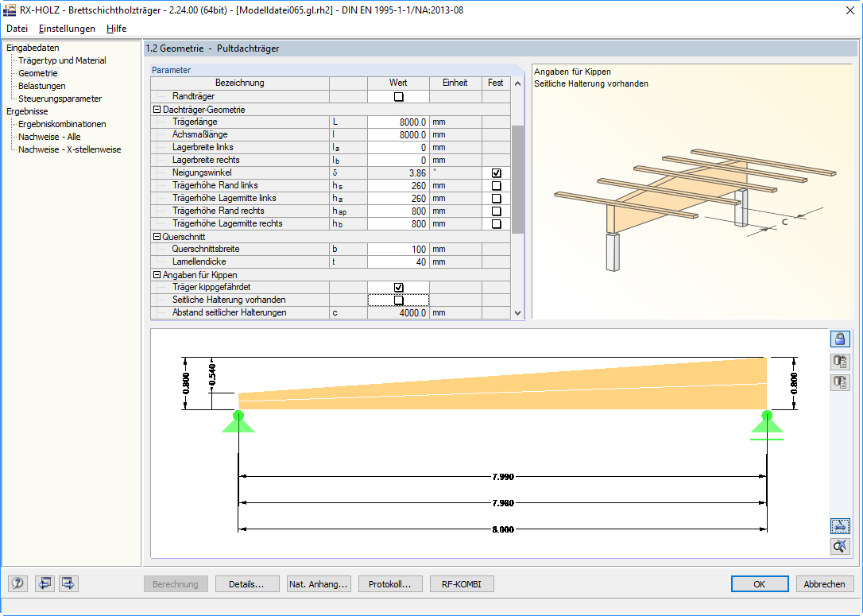Go to next input window arrow icon

tap(68, 583)
